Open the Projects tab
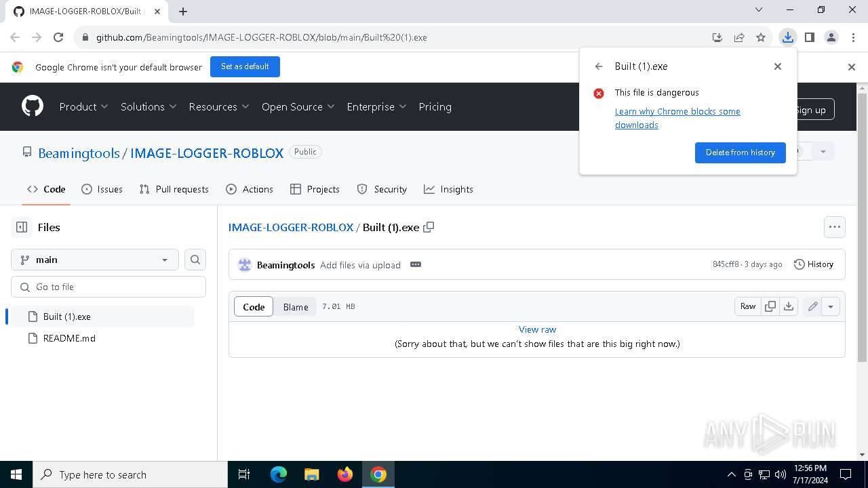Image resolution: width=868 pixels, height=488 pixels. pyautogui.click(x=315, y=189)
